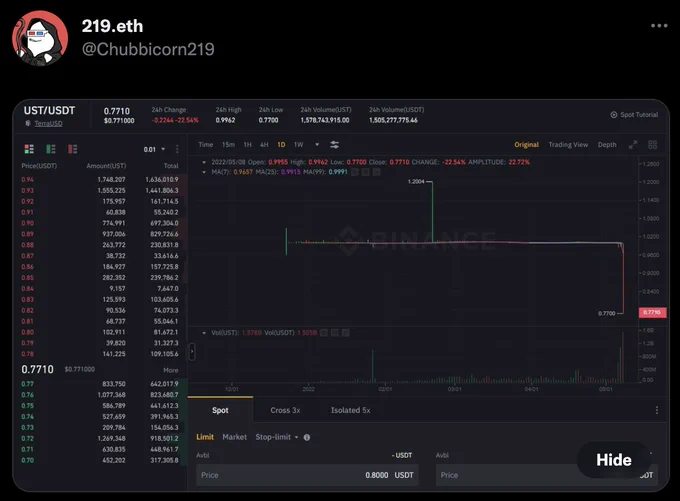This screenshot has height=501, width=680.
Task: Select the 1H chart interval
Action: pyautogui.click(x=247, y=144)
